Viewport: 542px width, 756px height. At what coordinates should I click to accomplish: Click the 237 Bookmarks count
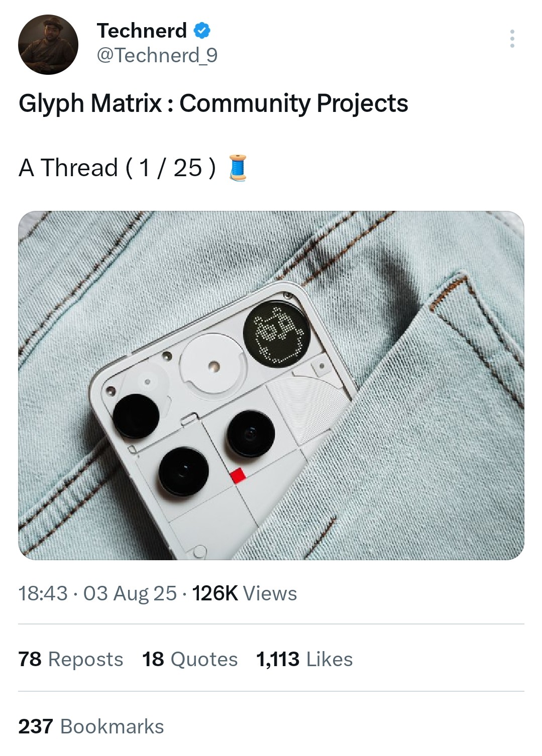tap(91, 726)
